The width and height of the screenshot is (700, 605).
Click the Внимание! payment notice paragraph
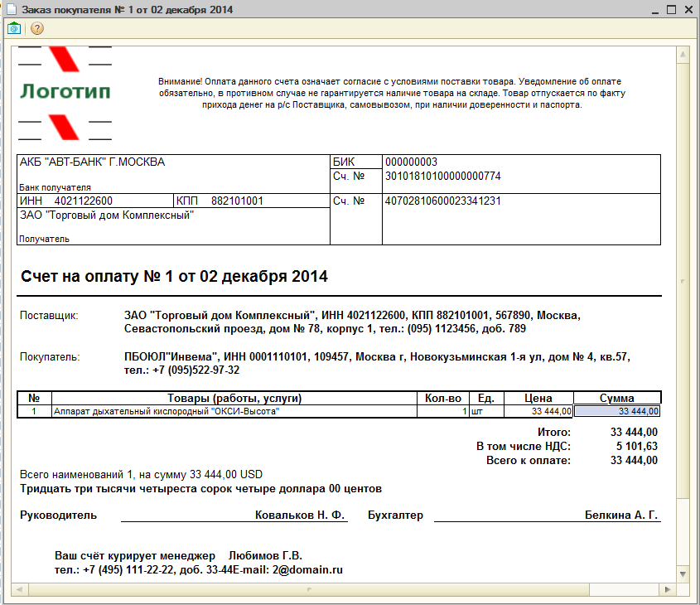(x=392, y=94)
